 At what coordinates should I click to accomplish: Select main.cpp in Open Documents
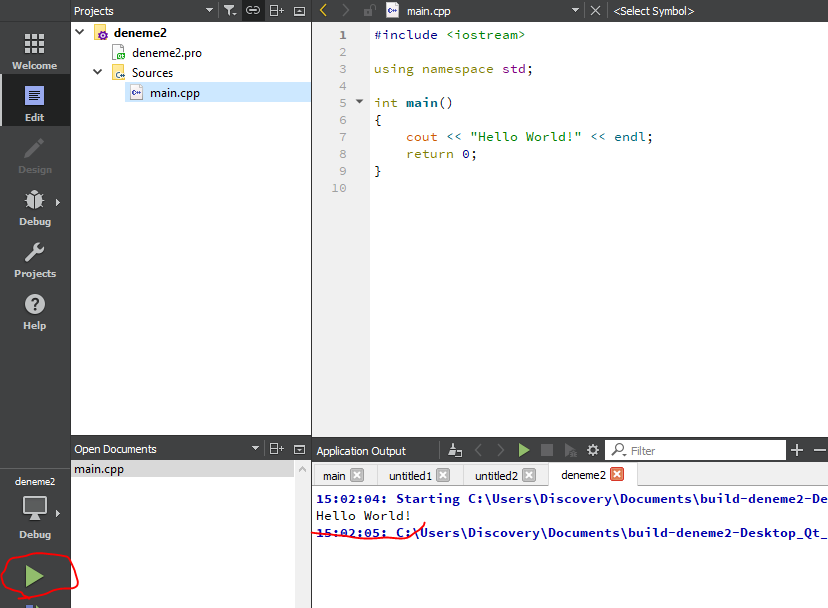[182, 469]
